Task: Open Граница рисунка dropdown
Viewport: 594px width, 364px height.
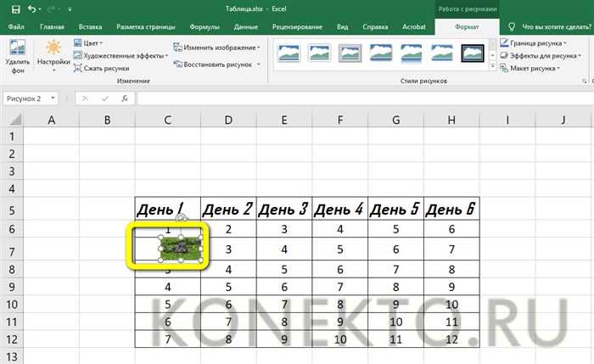Action: pos(533,43)
